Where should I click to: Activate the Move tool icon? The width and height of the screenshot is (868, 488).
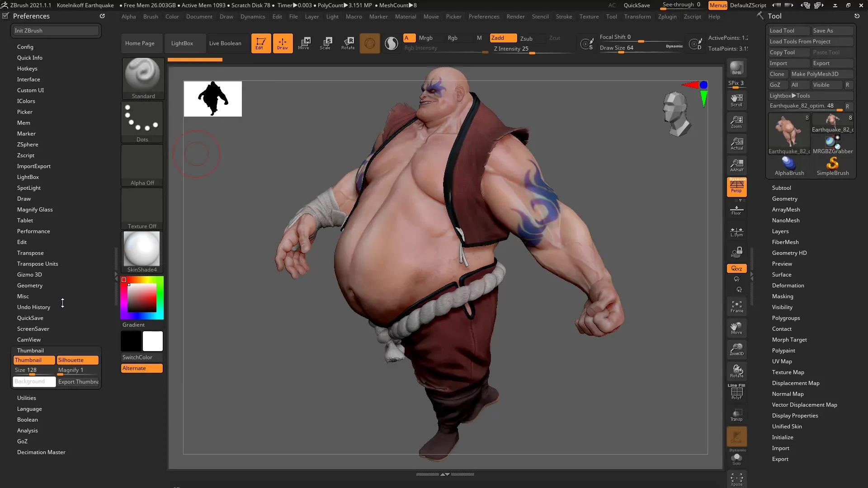[x=304, y=43]
